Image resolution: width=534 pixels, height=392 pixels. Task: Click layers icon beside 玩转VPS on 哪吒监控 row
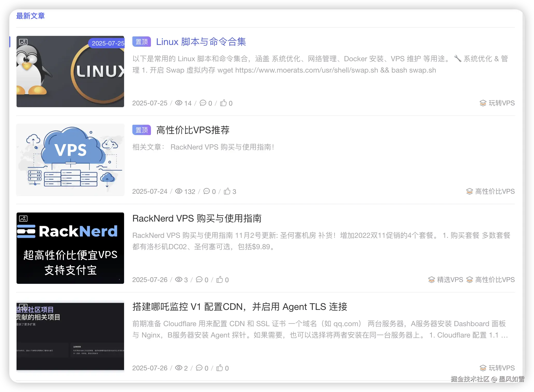click(483, 368)
